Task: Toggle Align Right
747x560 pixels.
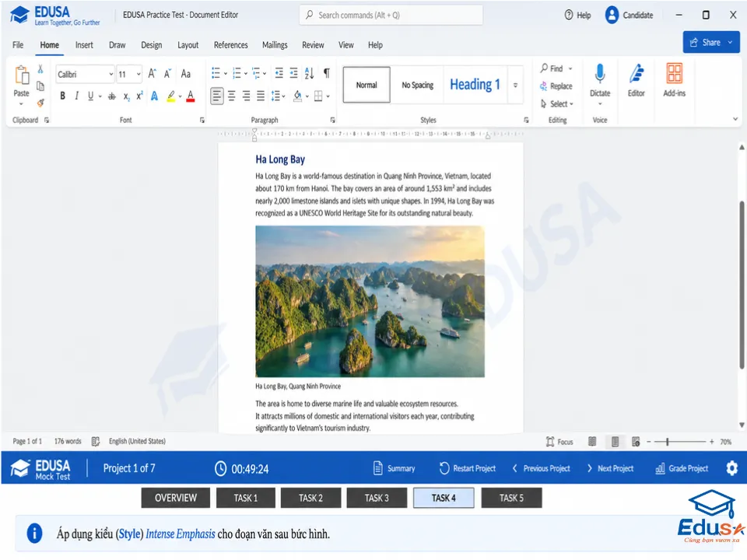Action: (247, 96)
